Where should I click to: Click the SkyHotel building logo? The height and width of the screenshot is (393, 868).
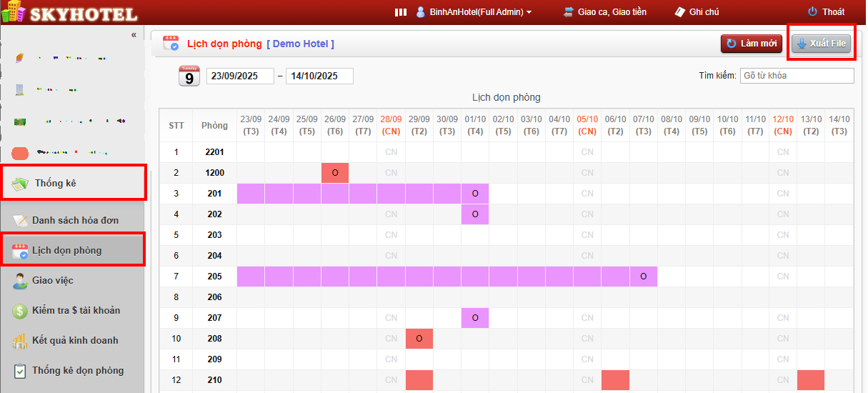(x=14, y=13)
